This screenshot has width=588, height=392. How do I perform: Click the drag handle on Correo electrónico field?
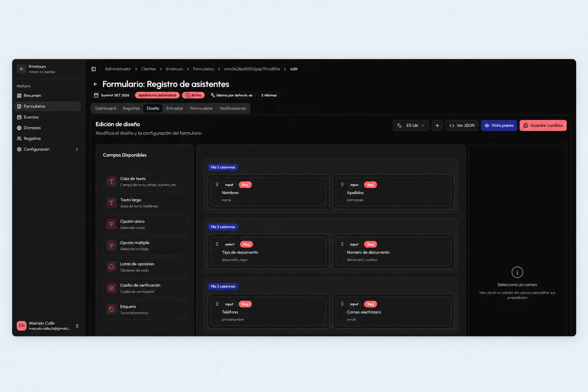(342, 304)
